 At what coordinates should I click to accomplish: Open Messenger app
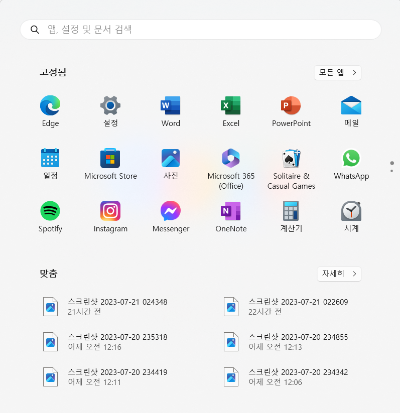[x=171, y=217]
